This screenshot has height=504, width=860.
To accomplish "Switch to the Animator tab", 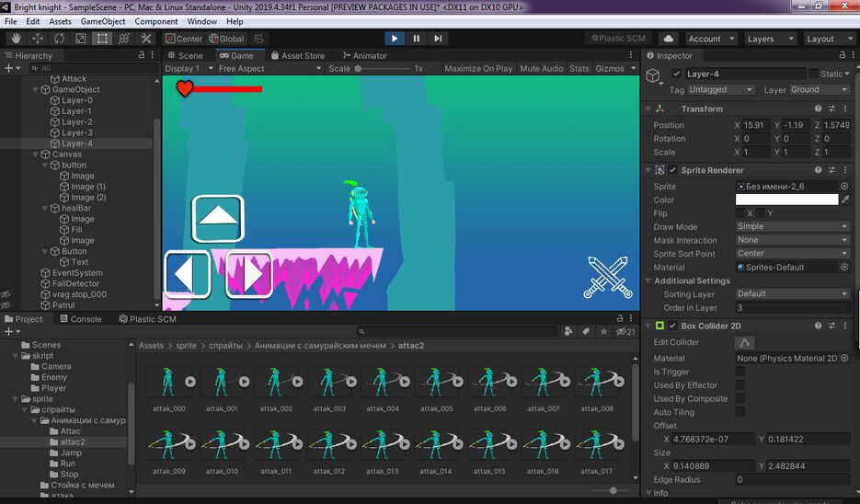I will (365, 55).
